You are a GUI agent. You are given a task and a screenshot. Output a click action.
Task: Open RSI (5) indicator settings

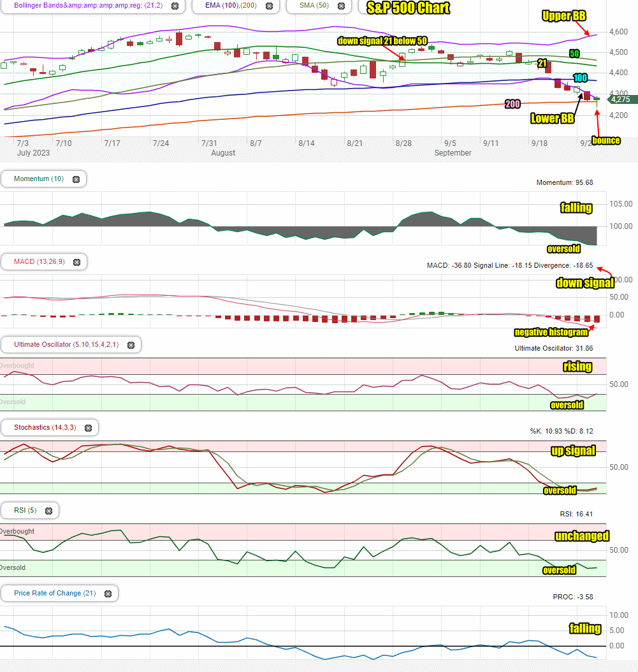click(25, 510)
